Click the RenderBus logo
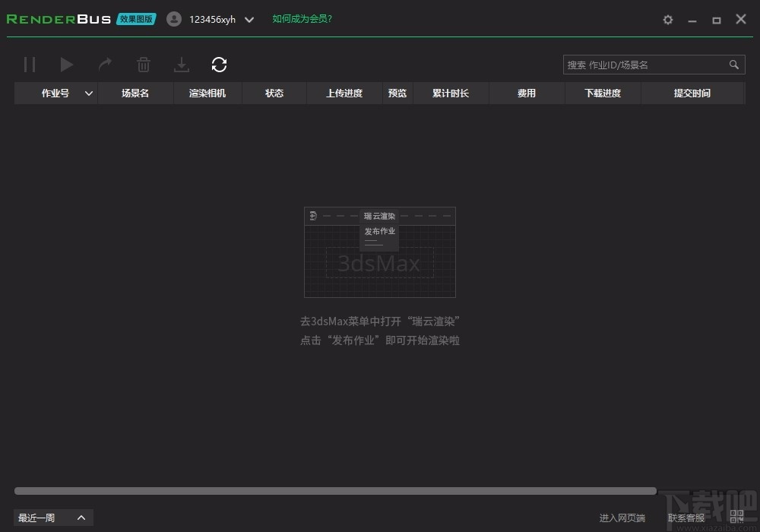The height and width of the screenshot is (532, 760). 59,19
